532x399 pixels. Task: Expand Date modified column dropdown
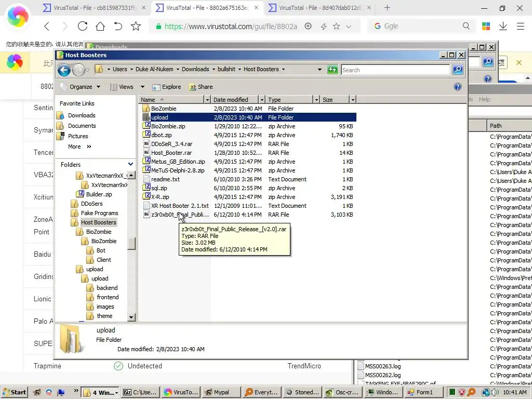pos(262,100)
